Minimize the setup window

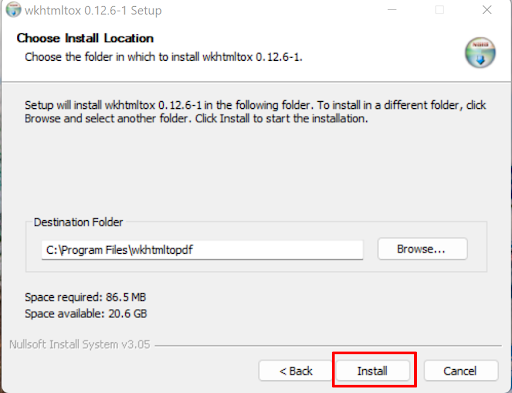point(392,10)
